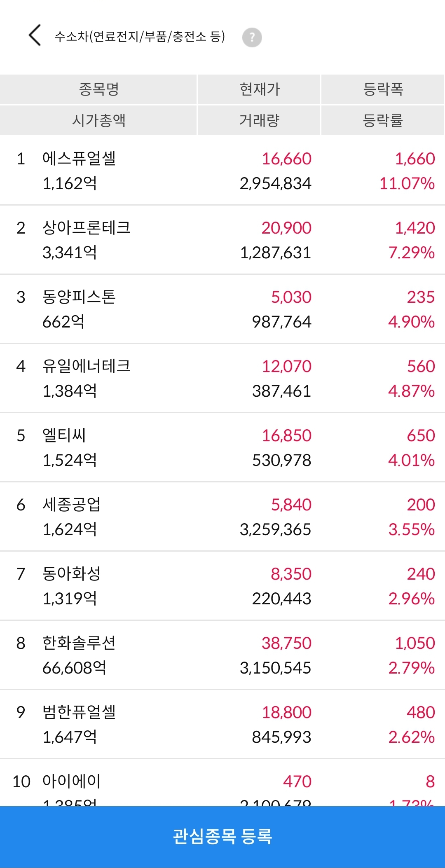
Task: Open the gray question mark help icon
Action: (252, 37)
